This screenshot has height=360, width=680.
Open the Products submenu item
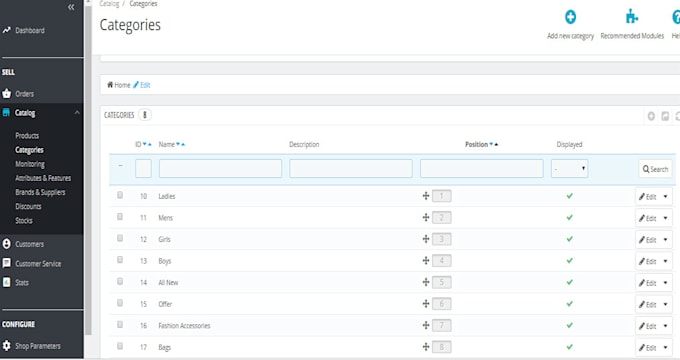(27, 136)
